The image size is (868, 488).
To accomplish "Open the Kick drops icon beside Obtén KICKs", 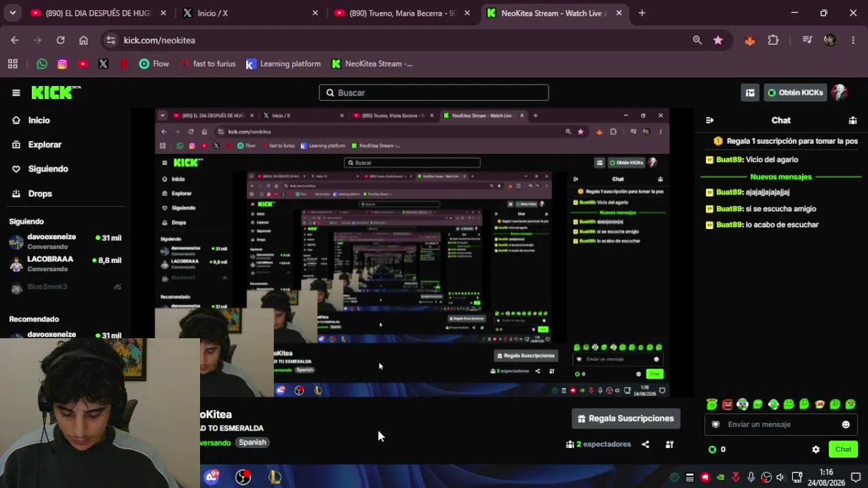I will [x=750, y=93].
